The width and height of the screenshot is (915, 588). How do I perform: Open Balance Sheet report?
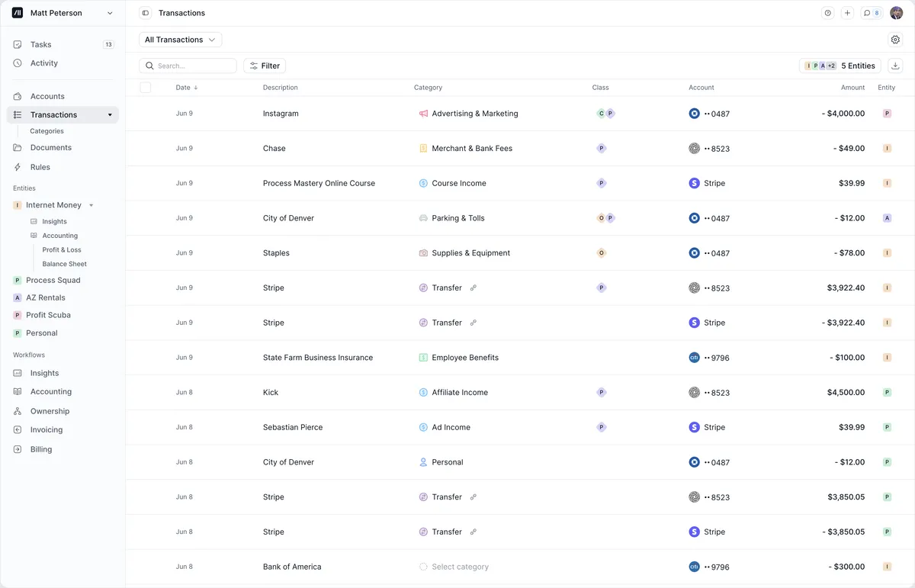pos(65,264)
